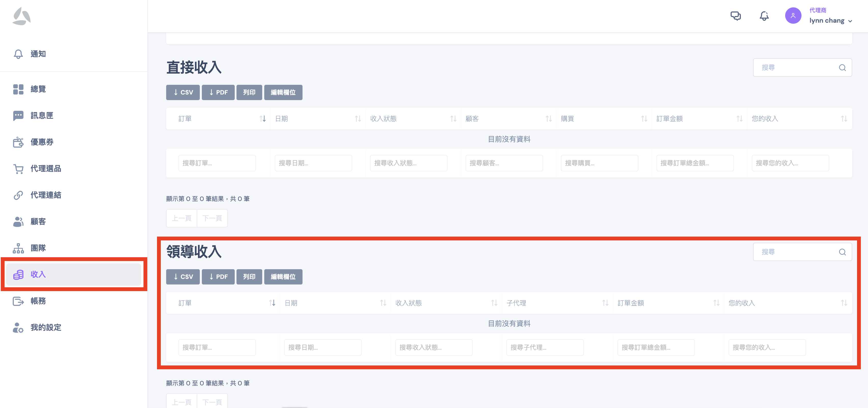Open 帳務 in sidebar menu

(38, 301)
